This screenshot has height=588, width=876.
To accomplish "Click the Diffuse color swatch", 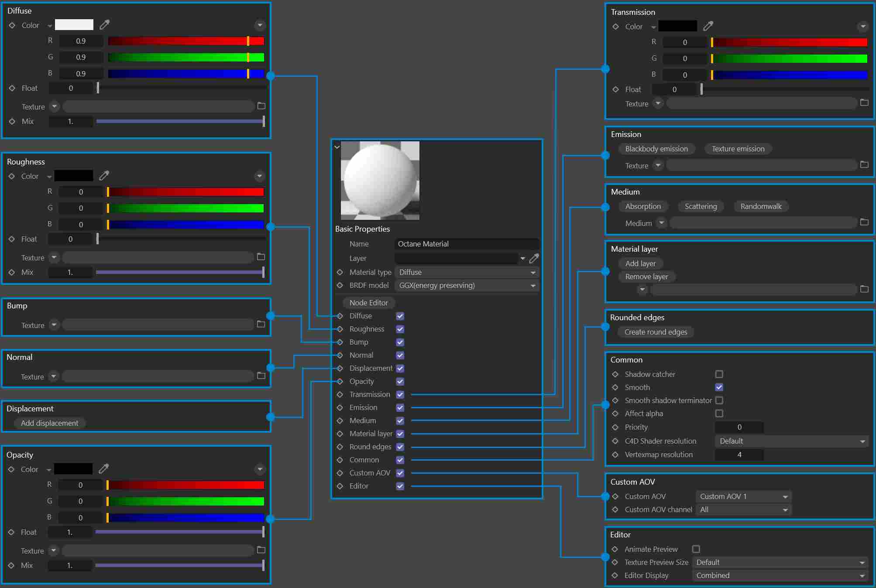I will click(x=73, y=25).
